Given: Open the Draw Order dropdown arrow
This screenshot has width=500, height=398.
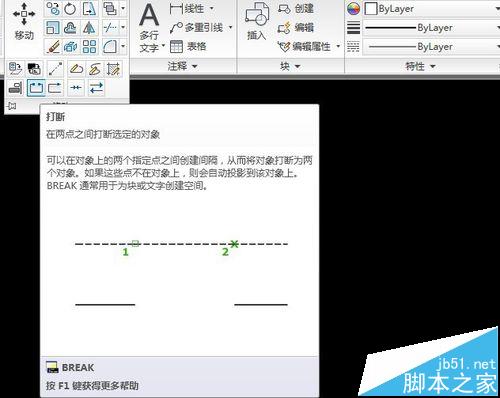Looking at the screenshot, I should [123, 8].
